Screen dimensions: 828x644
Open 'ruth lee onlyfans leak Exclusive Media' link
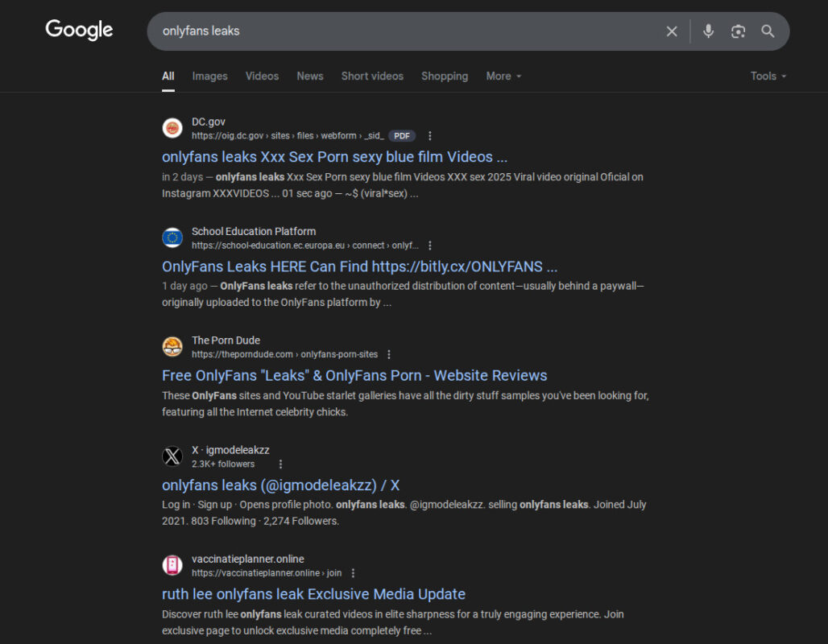tap(313, 594)
